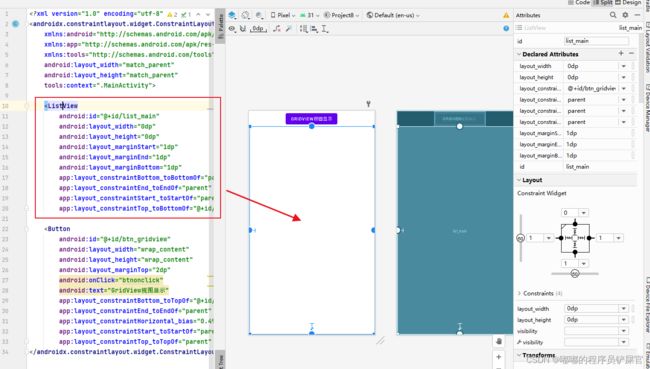This screenshot has height=369, width=650.
Task: Open the night mode selector icon
Action: [x=260, y=15]
